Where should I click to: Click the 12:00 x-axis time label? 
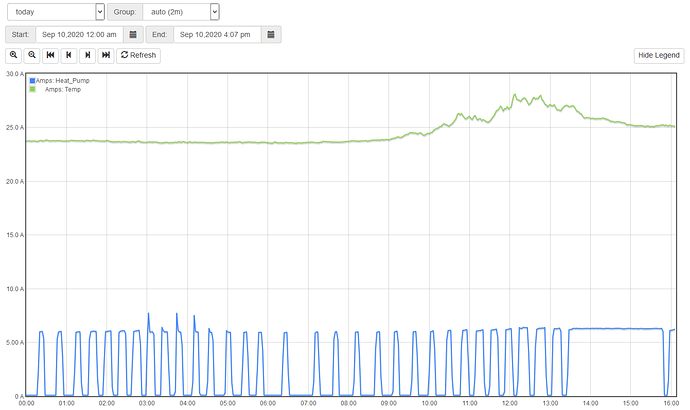[x=510, y=403]
